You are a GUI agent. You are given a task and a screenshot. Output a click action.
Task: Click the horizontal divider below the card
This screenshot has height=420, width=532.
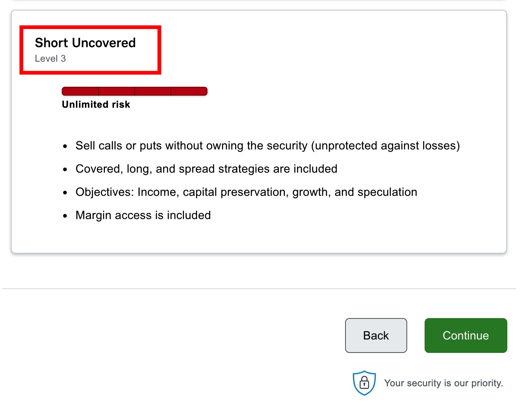pos(259,289)
